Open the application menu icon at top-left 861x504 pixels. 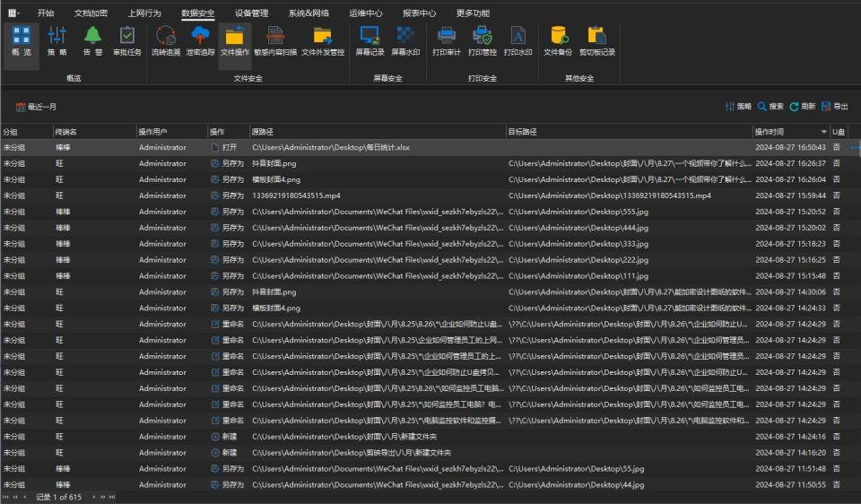click(13, 13)
